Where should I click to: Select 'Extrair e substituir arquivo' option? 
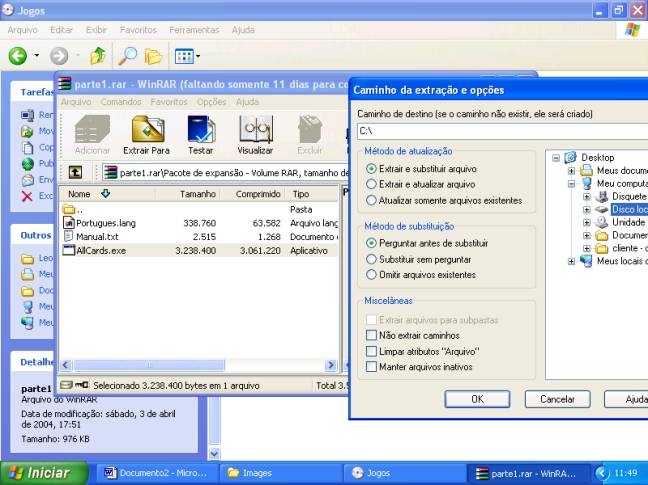[x=371, y=169]
